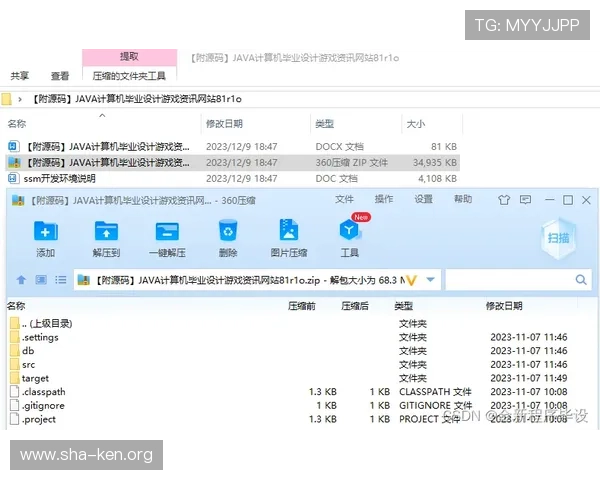Select the .. (上级目录) parent folder row
This screenshot has width=600, height=480.
[x=46, y=324]
